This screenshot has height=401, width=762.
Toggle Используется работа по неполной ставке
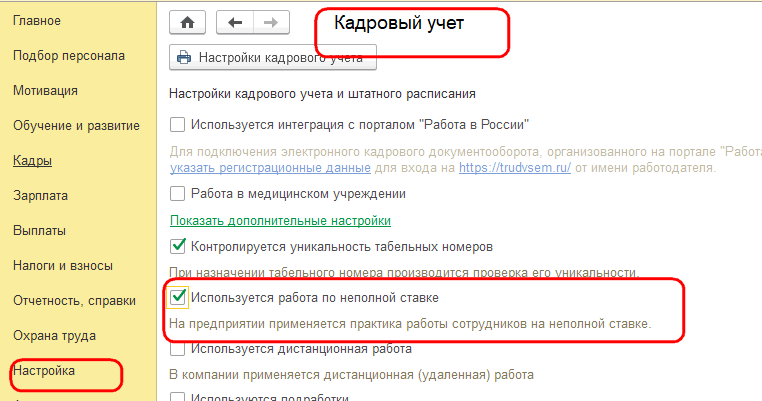coord(177,297)
